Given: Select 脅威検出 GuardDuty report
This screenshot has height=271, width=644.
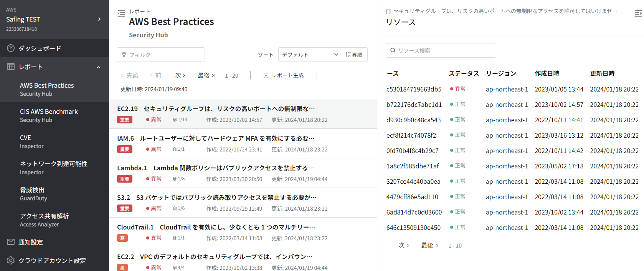Looking at the screenshot, I should pyautogui.click(x=54, y=194).
